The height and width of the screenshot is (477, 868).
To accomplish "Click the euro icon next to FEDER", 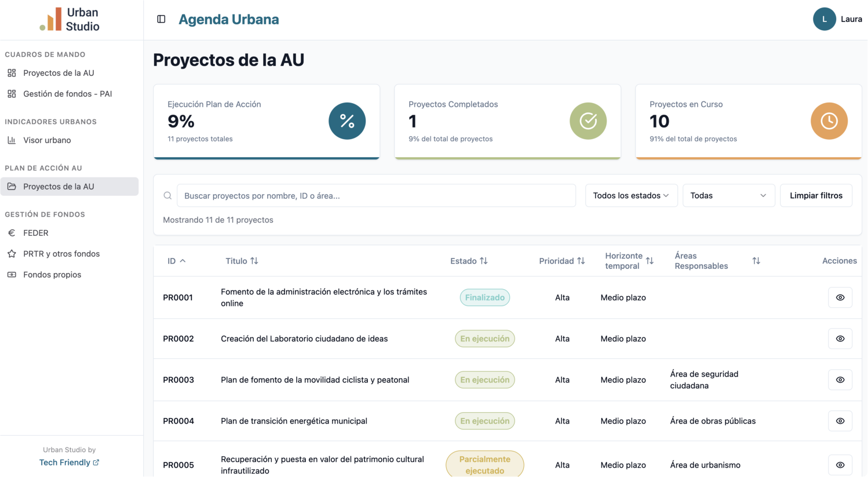I will [x=12, y=233].
